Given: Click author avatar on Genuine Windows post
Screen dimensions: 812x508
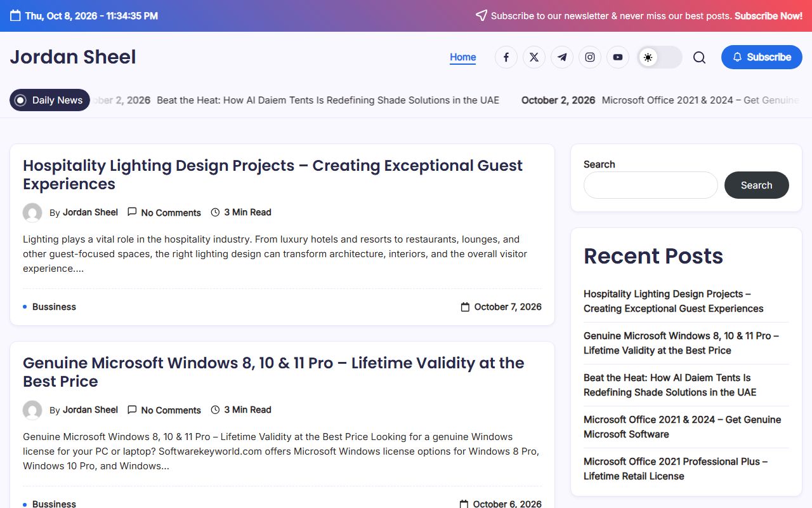Looking at the screenshot, I should [x=32, y=410].
